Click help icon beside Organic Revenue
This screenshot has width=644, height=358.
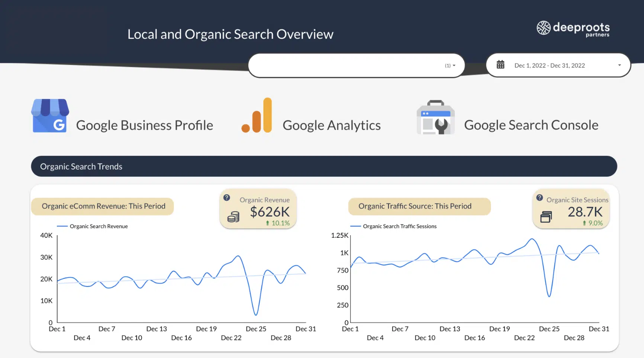[226, 198]
